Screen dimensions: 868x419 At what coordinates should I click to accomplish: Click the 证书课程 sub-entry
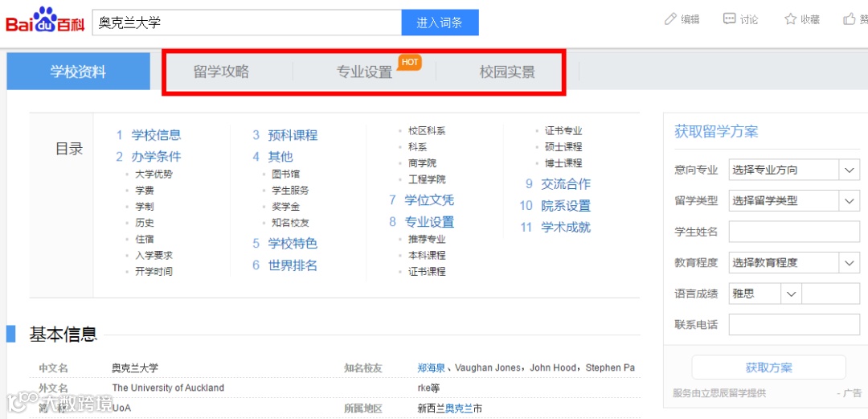(x=427, y=272)
